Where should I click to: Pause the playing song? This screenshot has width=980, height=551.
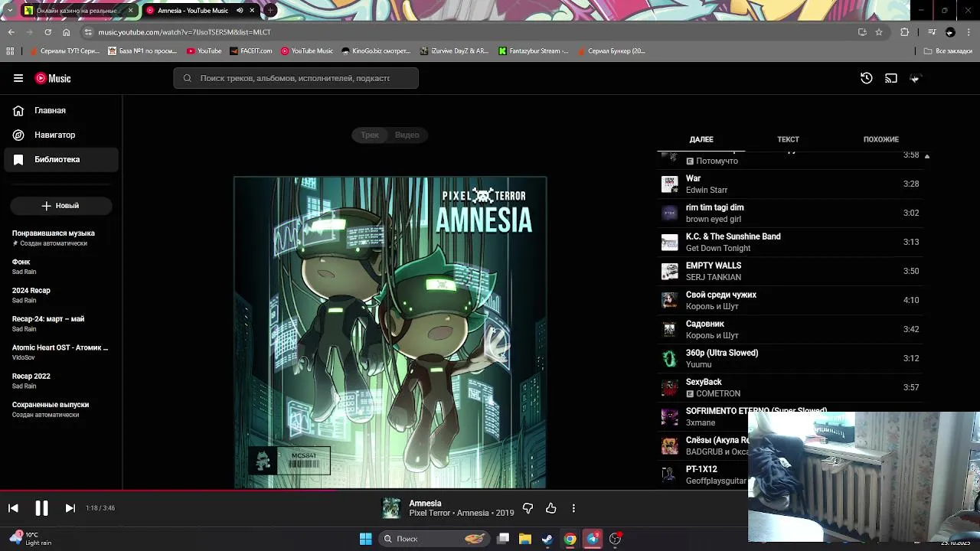pyautogui.click(x=41, y=508)
